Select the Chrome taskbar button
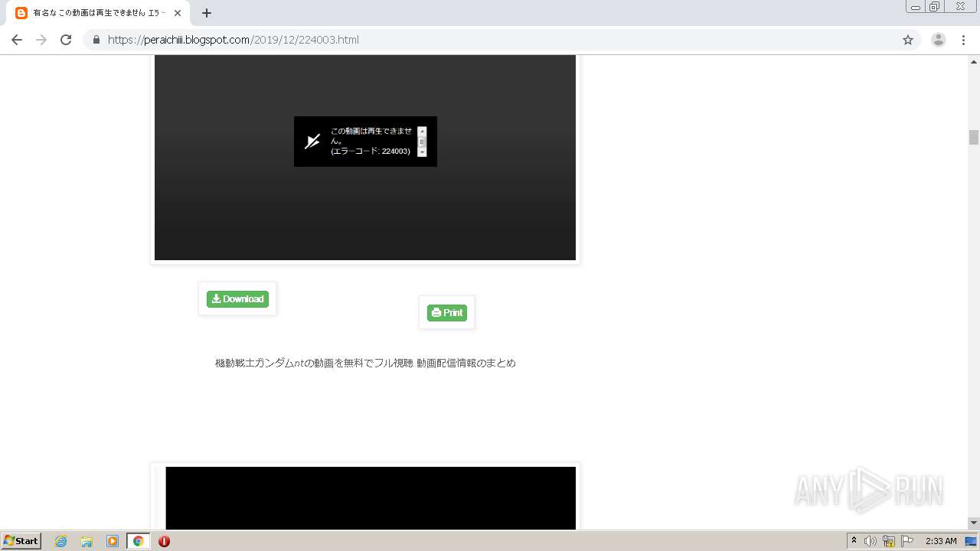 139,541
